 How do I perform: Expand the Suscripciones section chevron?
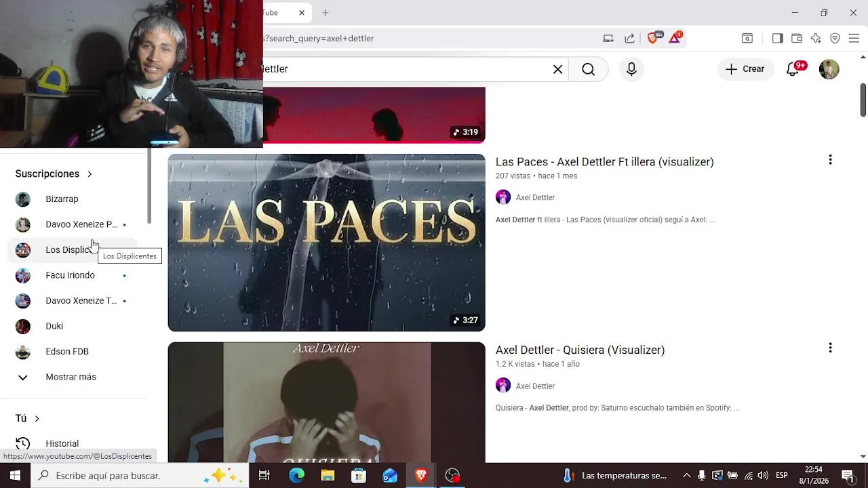(x=90, y=174)
